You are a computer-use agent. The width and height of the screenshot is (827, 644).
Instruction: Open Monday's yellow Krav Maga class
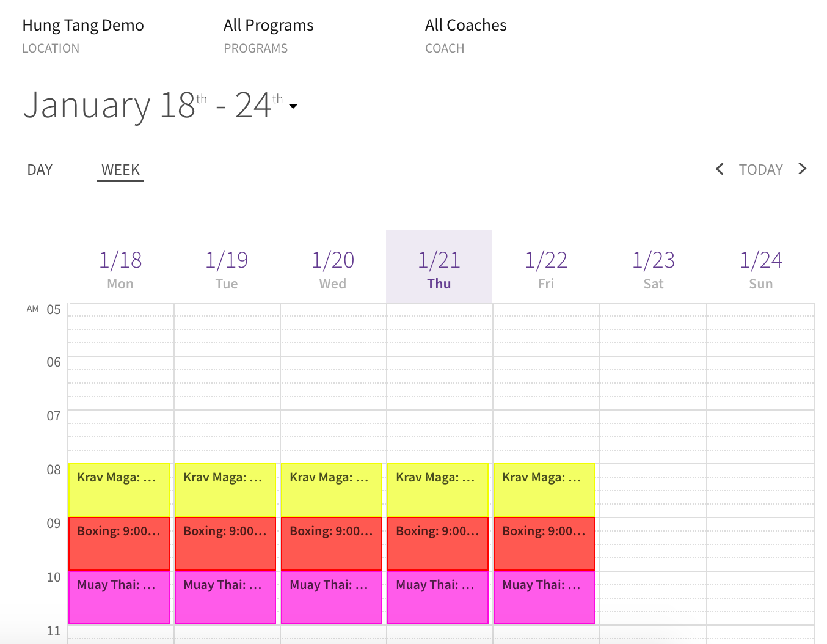tap(119, 490)
